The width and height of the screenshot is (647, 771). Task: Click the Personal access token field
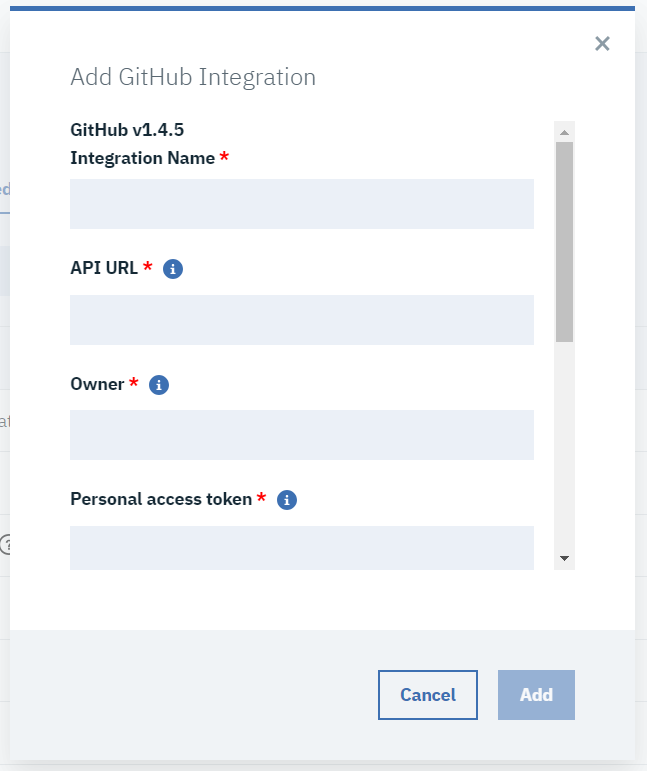[x=301, y=547]
